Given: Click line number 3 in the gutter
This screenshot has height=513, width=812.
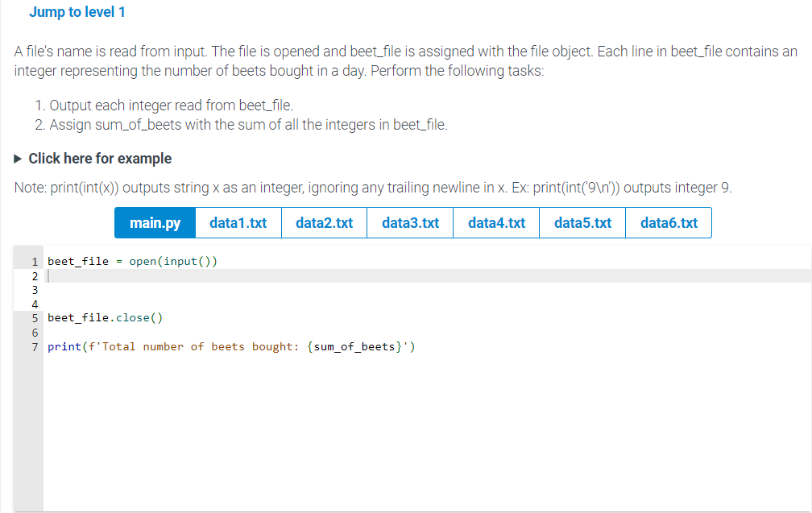Looking at the screenshot, I should click(34, 289).
